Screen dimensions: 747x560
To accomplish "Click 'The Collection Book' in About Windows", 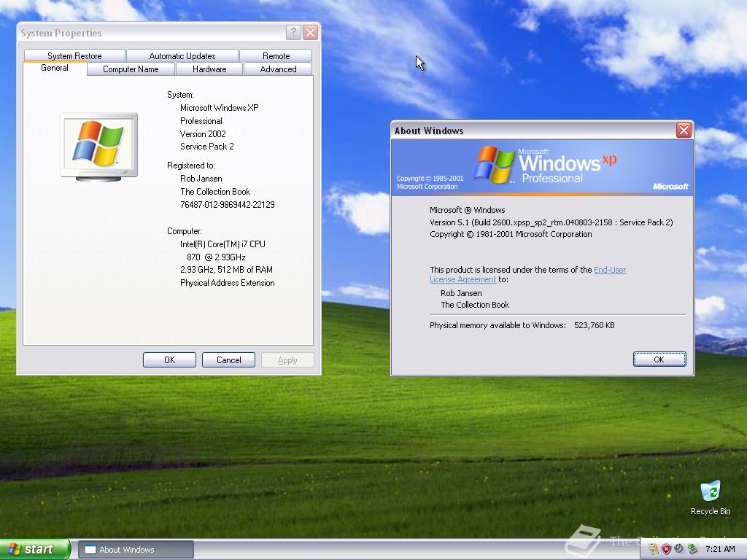I will pos(475,305).
